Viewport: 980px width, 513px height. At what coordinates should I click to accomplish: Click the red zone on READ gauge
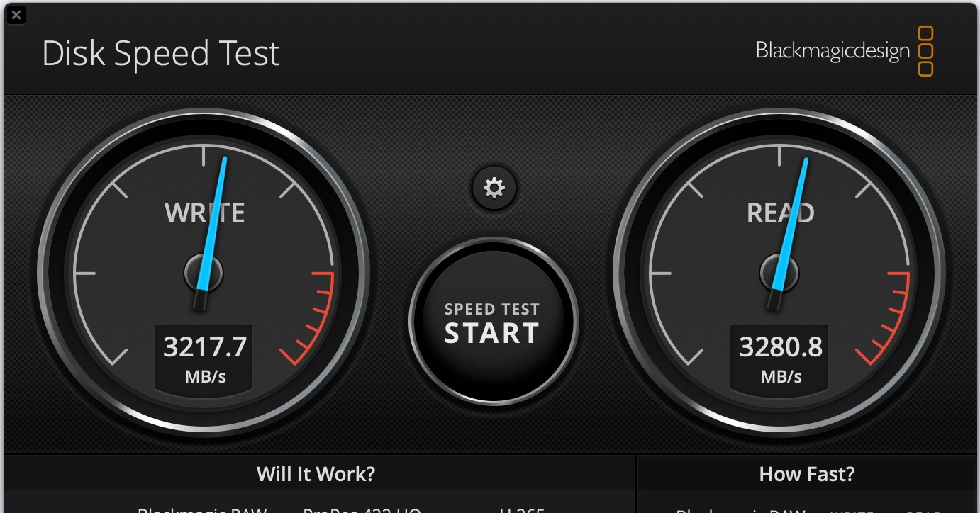click(x=888, y=317)
